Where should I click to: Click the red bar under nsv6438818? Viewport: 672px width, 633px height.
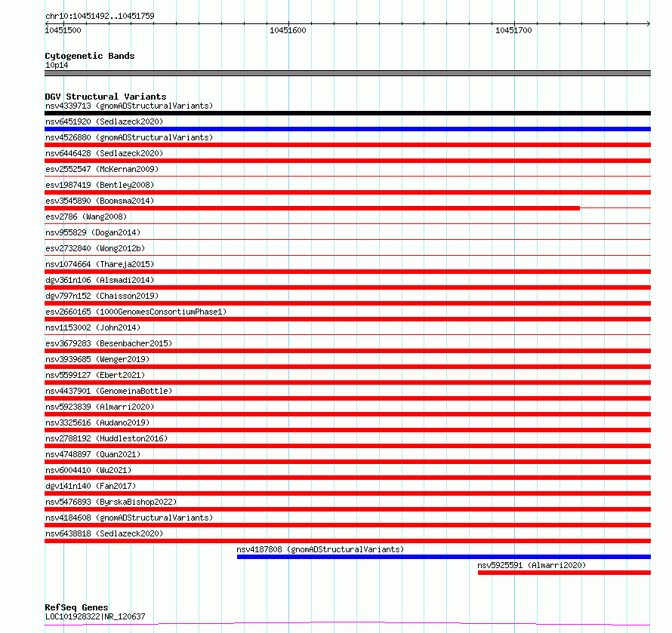pyautogui.click(x=347, y=541)
